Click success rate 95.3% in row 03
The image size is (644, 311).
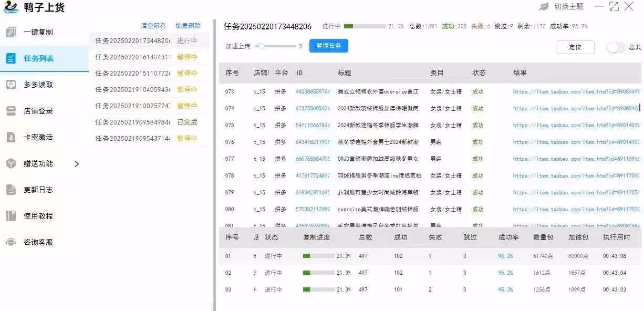506,290
